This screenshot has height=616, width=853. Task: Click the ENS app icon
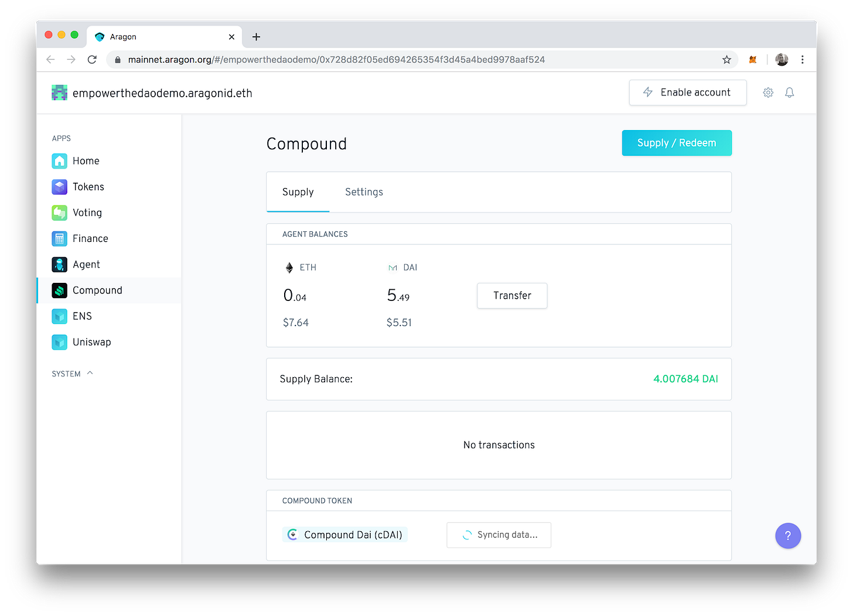pos(59,316)
